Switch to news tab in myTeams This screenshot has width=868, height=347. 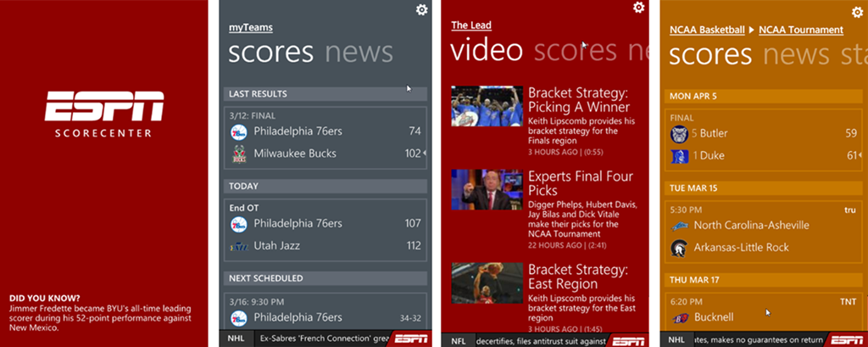(359, 52)
